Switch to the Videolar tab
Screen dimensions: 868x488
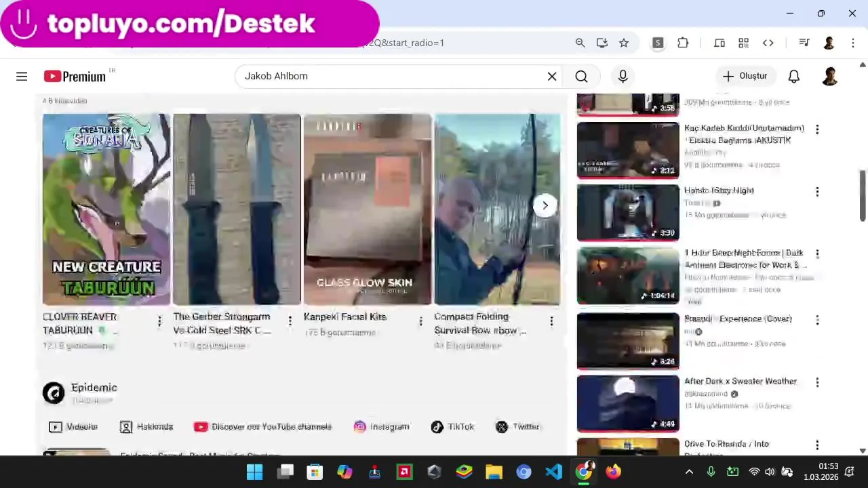click(x=73, y=427)
